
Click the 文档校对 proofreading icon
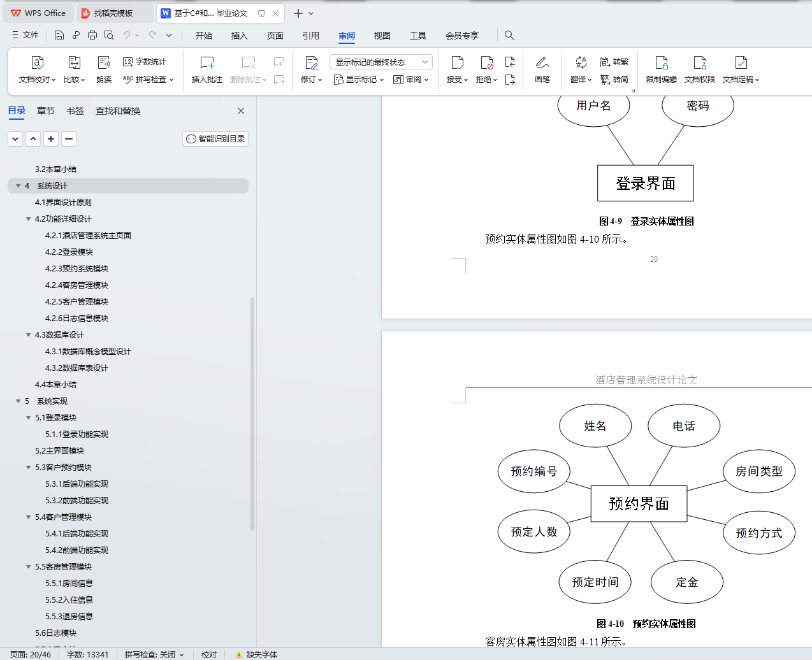[37, 62]
